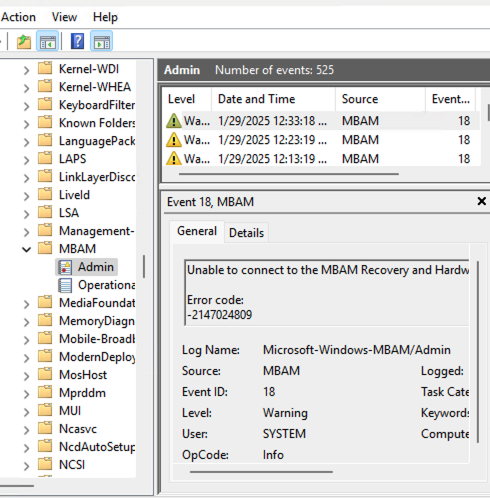
Task: Click the warning icon of the 12:33:18 event
Action: tap(174, 121)
